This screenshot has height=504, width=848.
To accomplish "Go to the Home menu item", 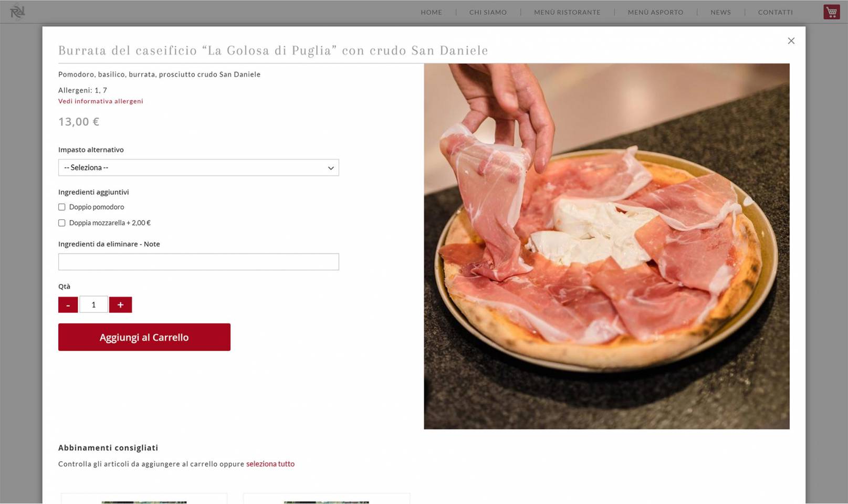I will pyautogui.click(x=431, y=12).
